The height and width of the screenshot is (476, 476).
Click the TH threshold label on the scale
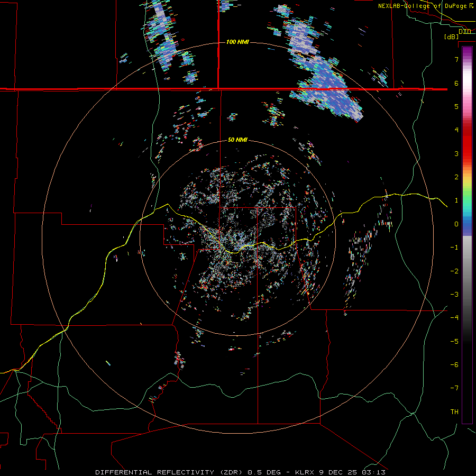click(x=454, y=412)
